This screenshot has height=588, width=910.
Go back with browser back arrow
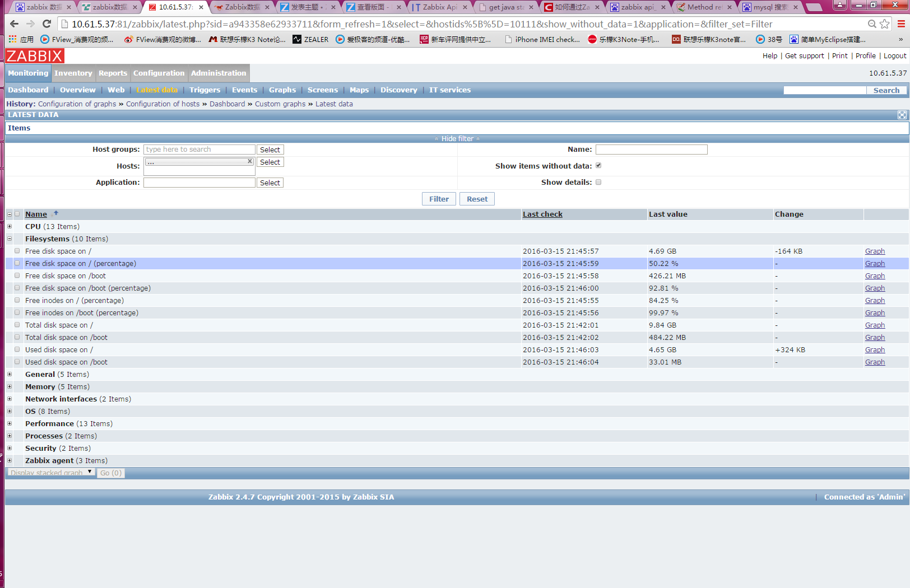click(x=15, y=24)
